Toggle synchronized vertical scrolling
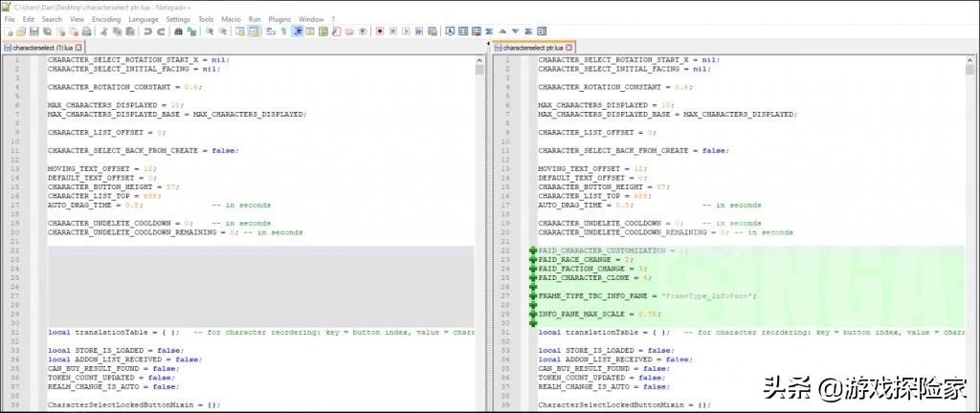Viewport: 980px width, 413px height. point(239,32)
